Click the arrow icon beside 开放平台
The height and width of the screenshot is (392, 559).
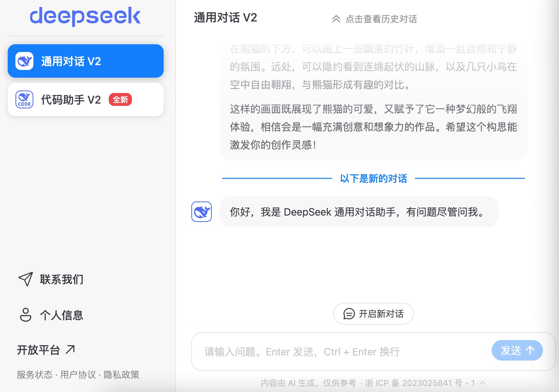[x=70, y=349]
